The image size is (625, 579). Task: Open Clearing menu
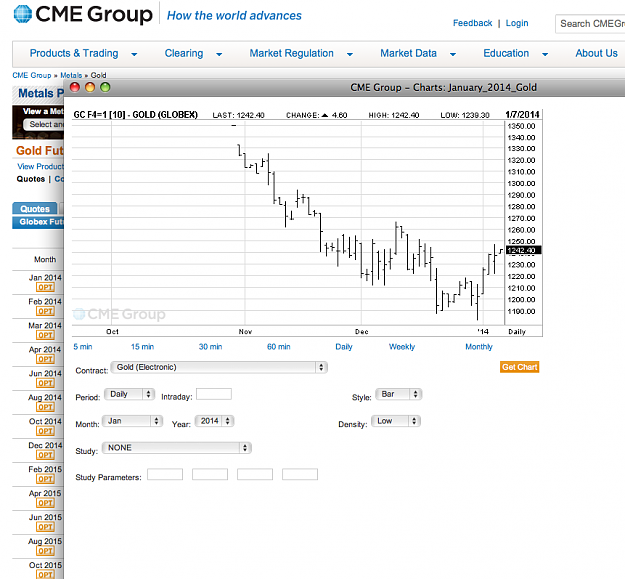tap(184, 53)
